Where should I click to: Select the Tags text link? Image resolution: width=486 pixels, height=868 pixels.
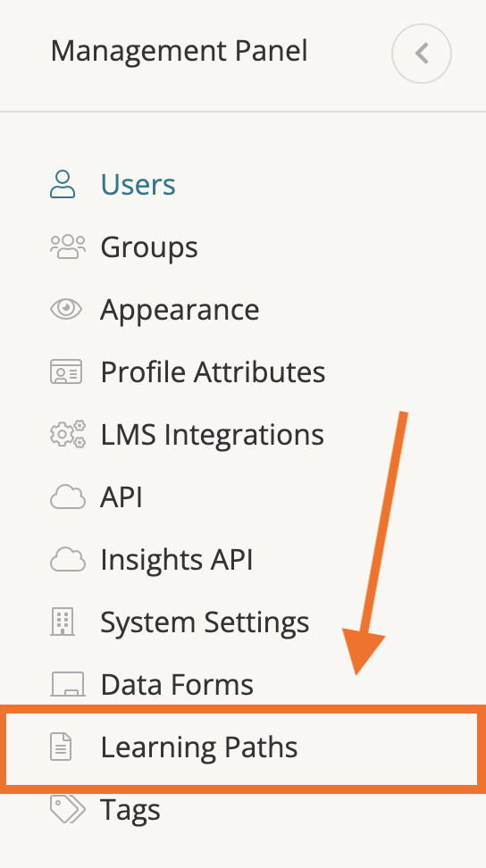pyautogui.click(x=130, y=810)
